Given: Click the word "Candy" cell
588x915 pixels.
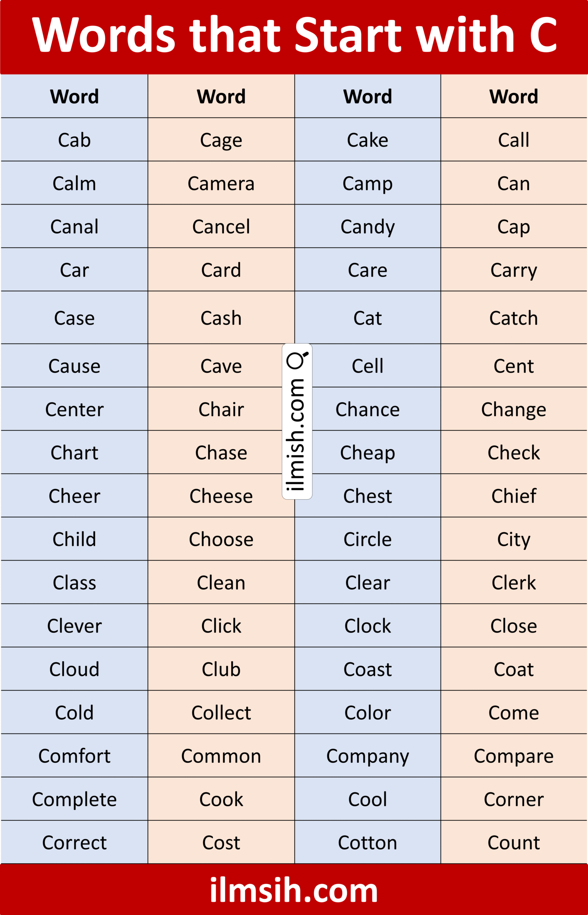Looking at the screenshot, I should [368, 226].
